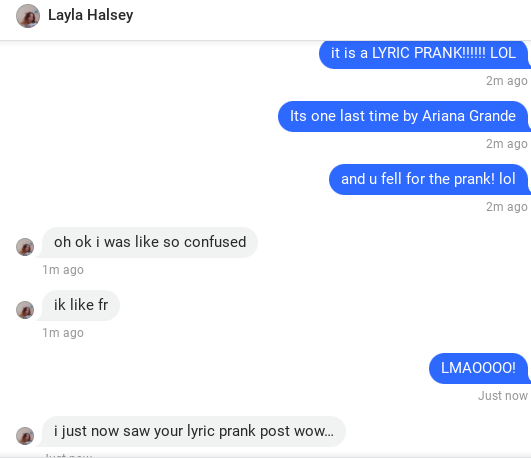Viewport: 531px width, 458px height.
Task: Click the empty chat area beside 'ik like fr'
Action: coord(305,306)
